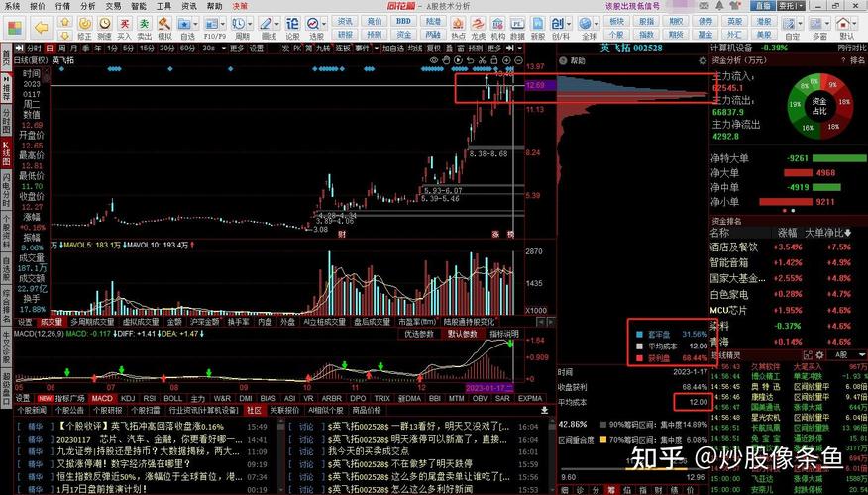Click the 指标说明 button
The image size is (868, 495).
point(503,334)
